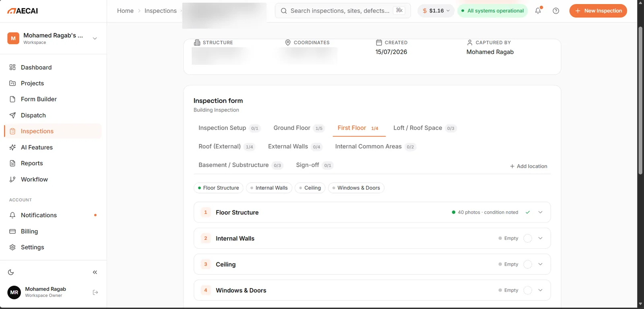Click the AI Features sparkle icon
Screen dimensions: 644x309
12,147
